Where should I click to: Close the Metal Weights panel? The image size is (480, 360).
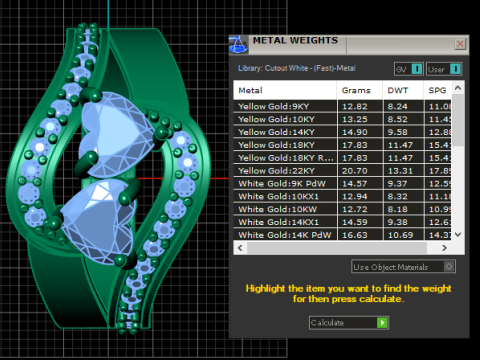460,44
